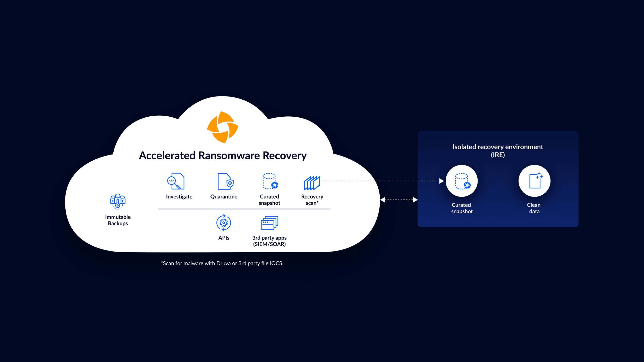644x362 pixels.
Task: Select the Immutable Backups lock icon
Action: click(x=118, y=201)
